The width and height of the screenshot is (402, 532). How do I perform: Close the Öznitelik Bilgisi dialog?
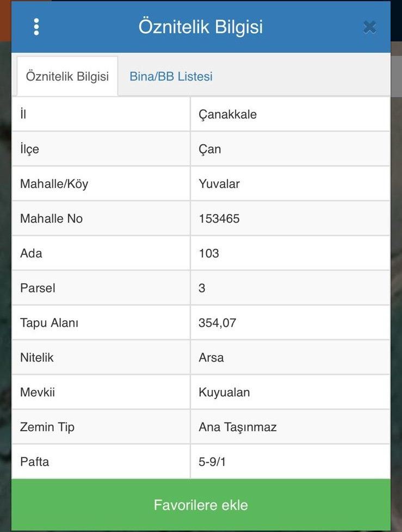click(369, 27)
